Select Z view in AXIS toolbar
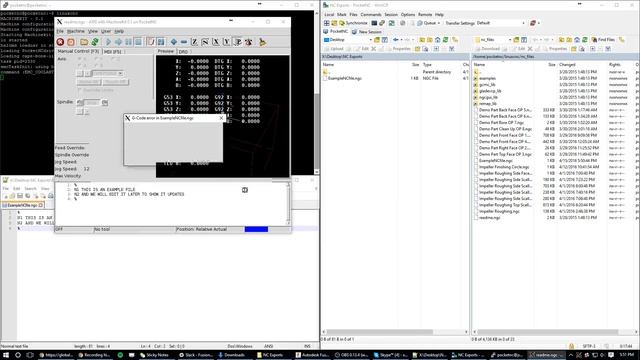 pyautogui.click(x=195, y=42)
